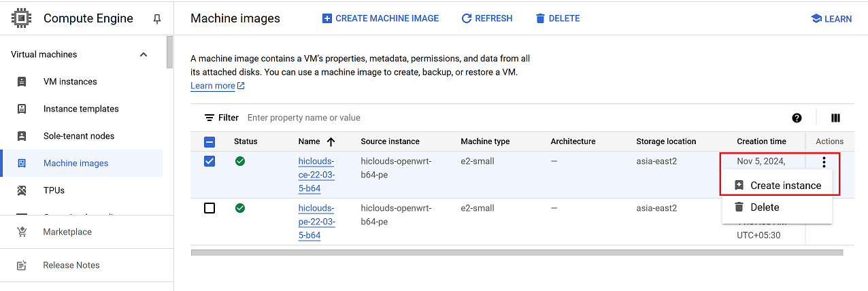Click the Architecture column header
Screen dimensions: 868x291
(573, 141)
